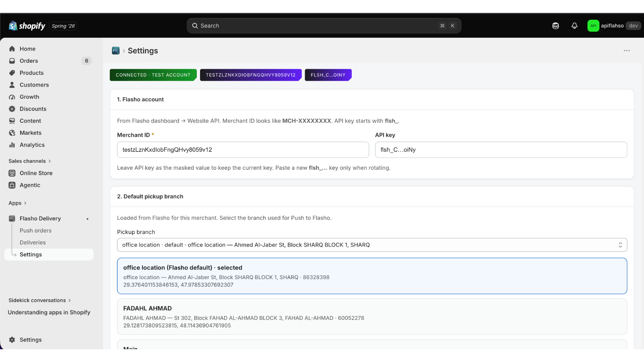Open the Sidekick assistant icon in top bar
The height and width of the screenshot is (362, 644).
pos(555,26)
